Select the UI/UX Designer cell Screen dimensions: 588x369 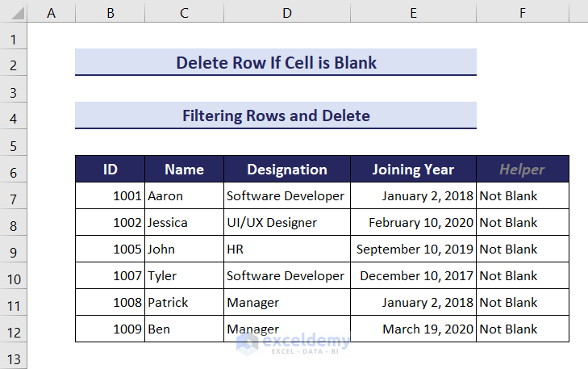[x=287, y=222]
